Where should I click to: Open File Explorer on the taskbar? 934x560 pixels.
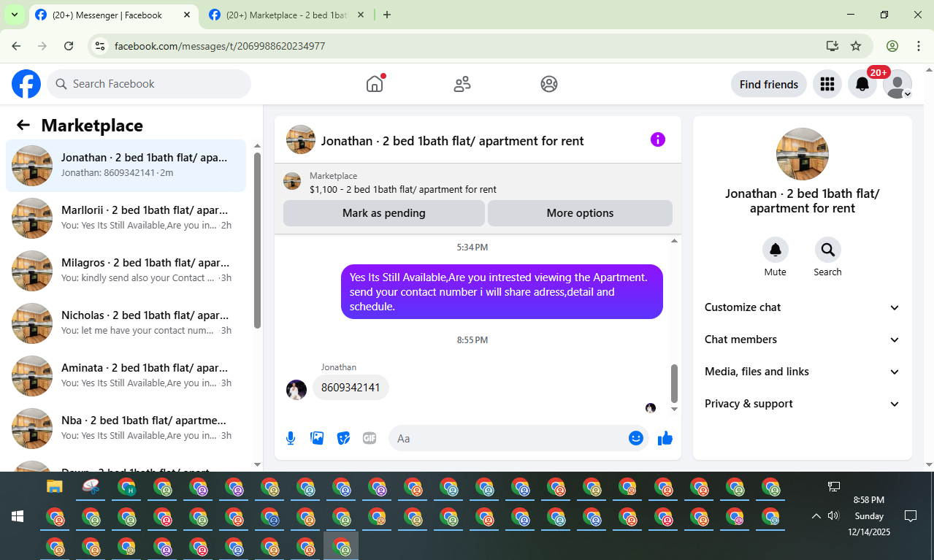54,487
